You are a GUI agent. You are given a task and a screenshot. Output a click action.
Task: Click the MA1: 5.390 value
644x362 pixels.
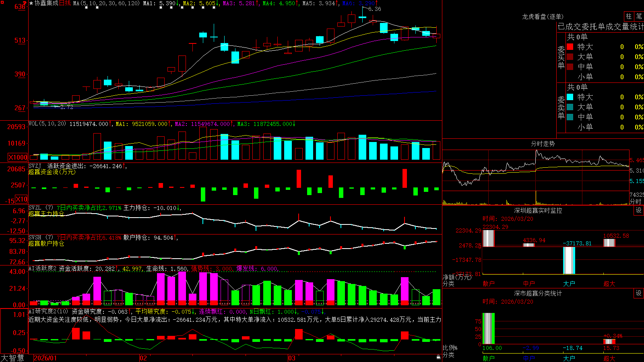click(159, 3)
